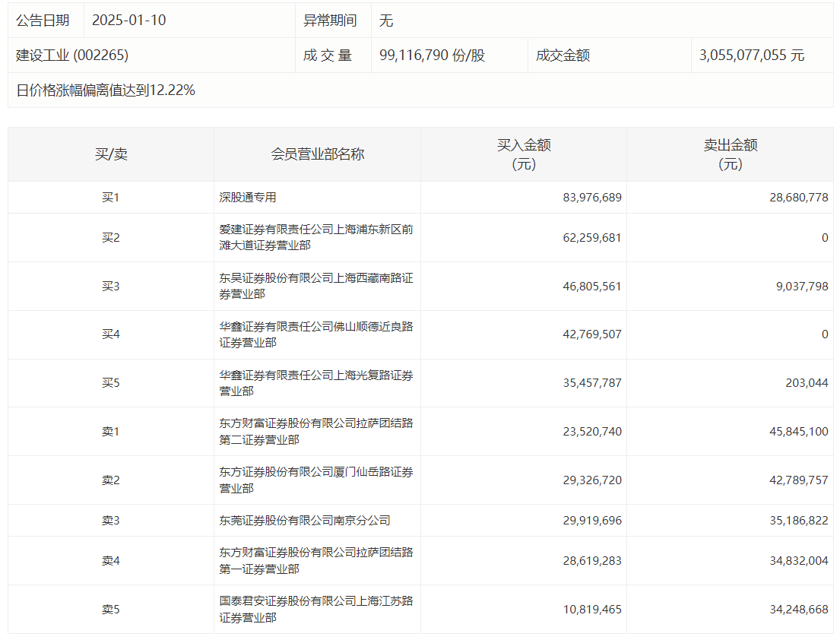Click sell amount 9,037,798
This screenshot has height=640, width=840.
[x=802, y=286]
